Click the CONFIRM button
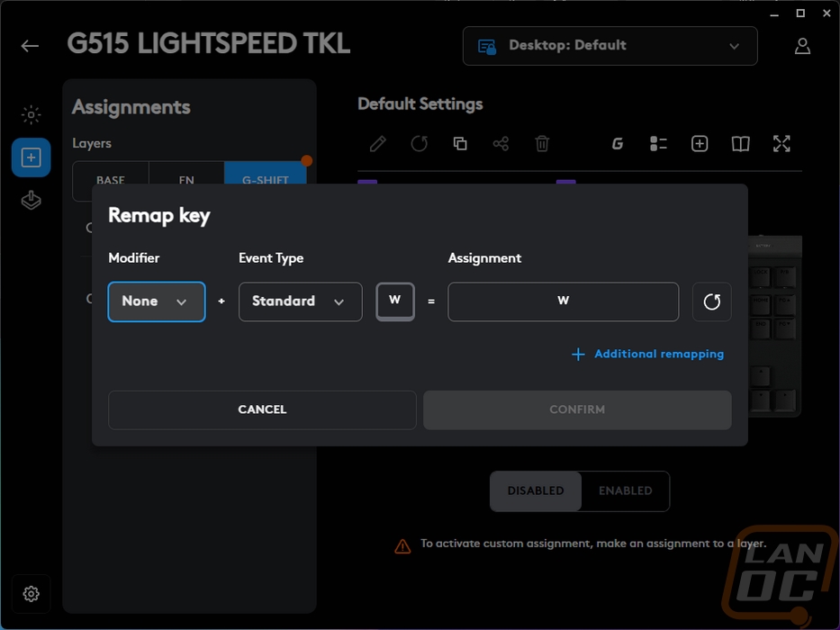The height and width of the screenshot is (630, 840). tap(577, 409)
